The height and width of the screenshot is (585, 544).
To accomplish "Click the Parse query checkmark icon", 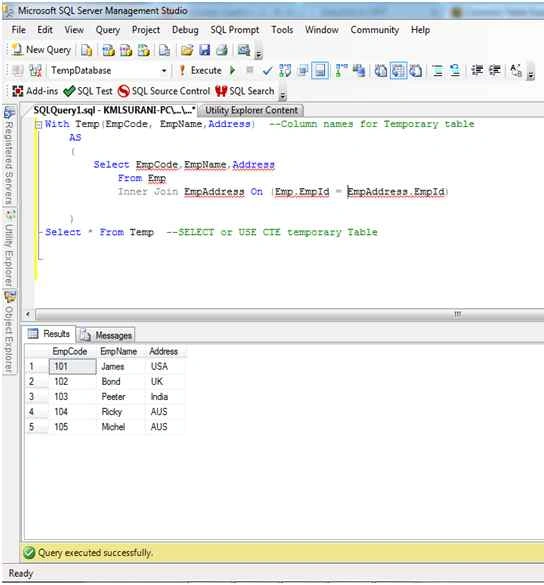I will (x=267, y=71).
